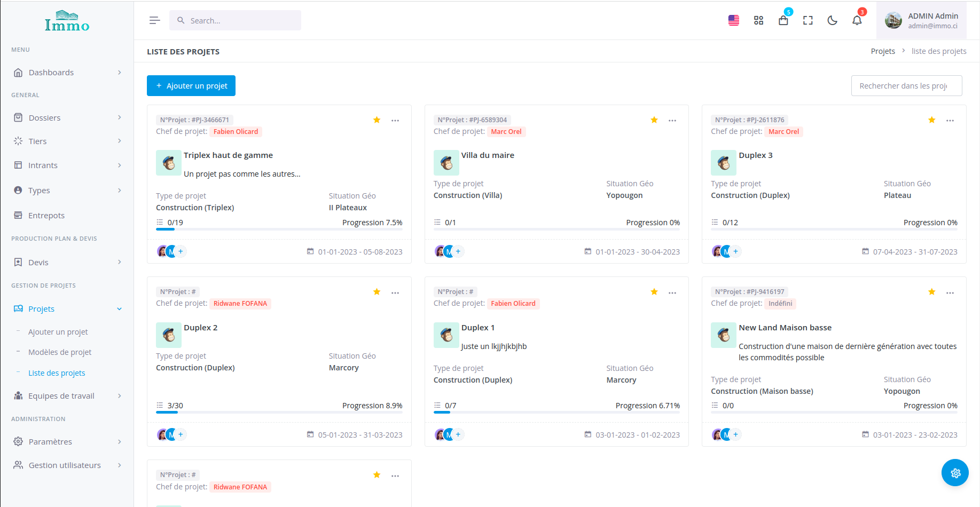Focus the Rechercher dans les projets field
Screen dimensions: 980x507
tap(906, 86)
